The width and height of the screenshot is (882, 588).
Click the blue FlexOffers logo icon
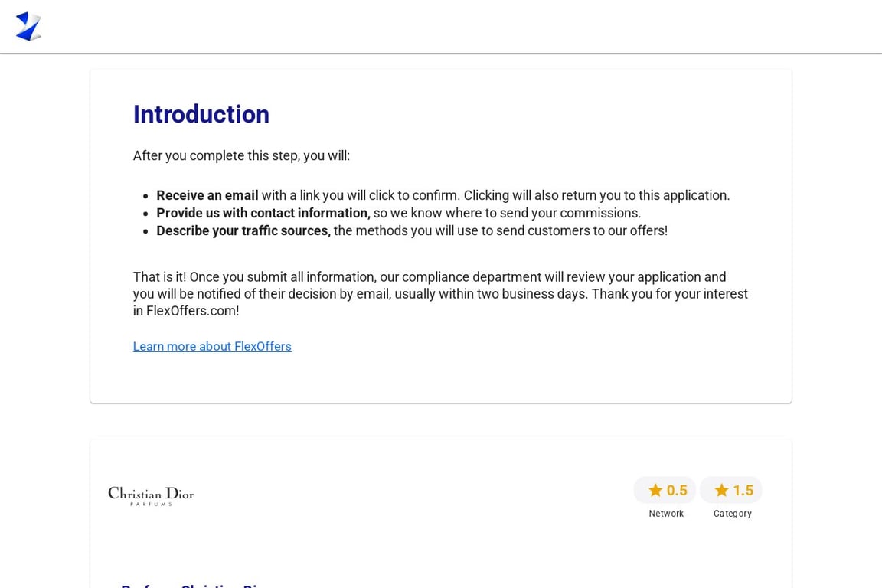coord(28,26)
